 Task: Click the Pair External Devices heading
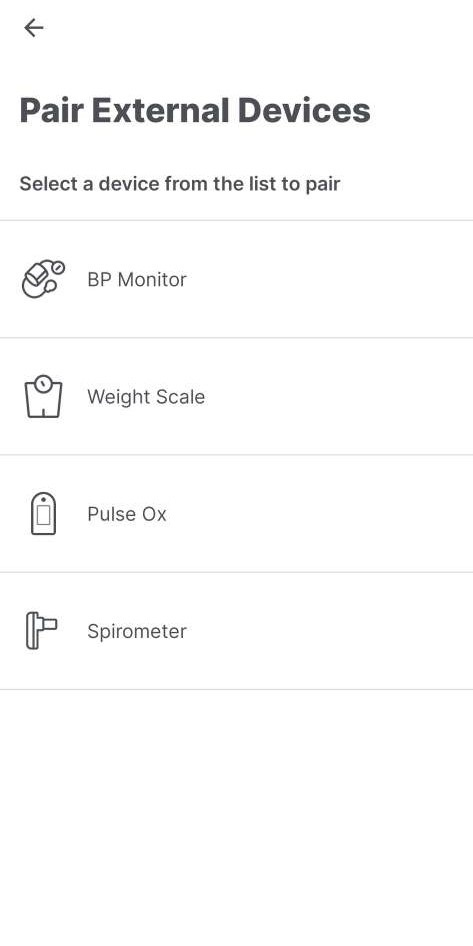click(x=195, y=110)
